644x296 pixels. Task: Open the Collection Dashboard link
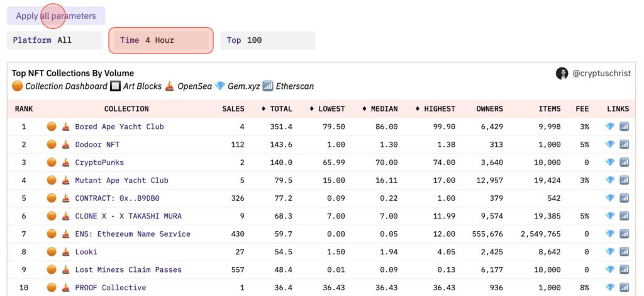(x=66, y=86)
